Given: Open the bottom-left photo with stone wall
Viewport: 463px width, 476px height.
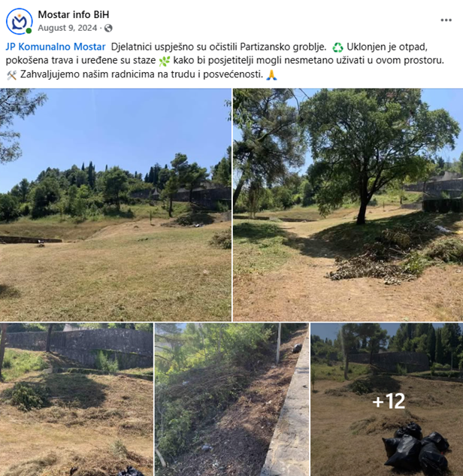Looking at the screenshot, I should tap(77, 399).
